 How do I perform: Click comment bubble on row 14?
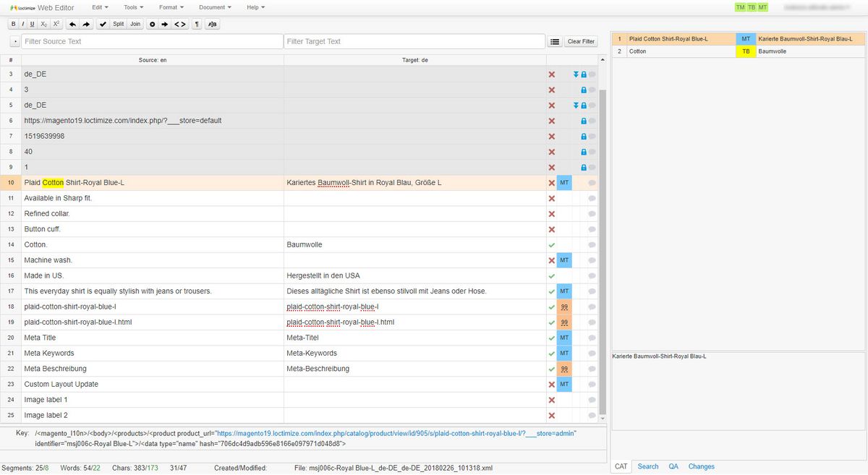coord(592,245)
